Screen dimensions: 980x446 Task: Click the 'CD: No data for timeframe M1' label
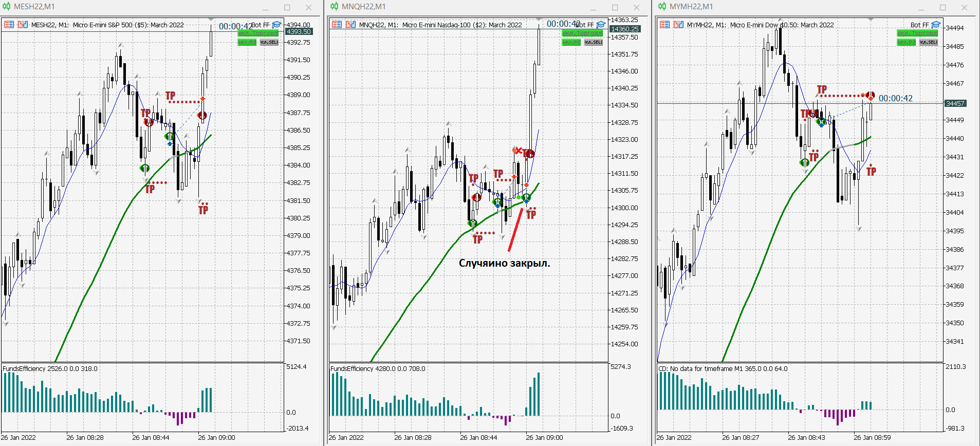pos(723,368)
